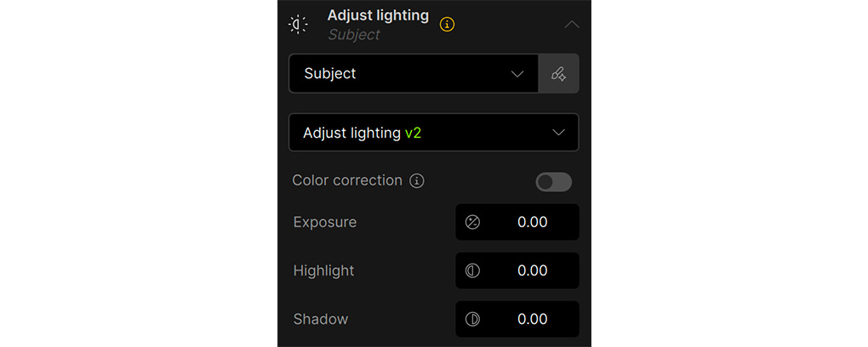The height and width of the screenshot is (347, 868).
Task: Click the Highlight 0.00 value field
Action: (x=533, y=271)
